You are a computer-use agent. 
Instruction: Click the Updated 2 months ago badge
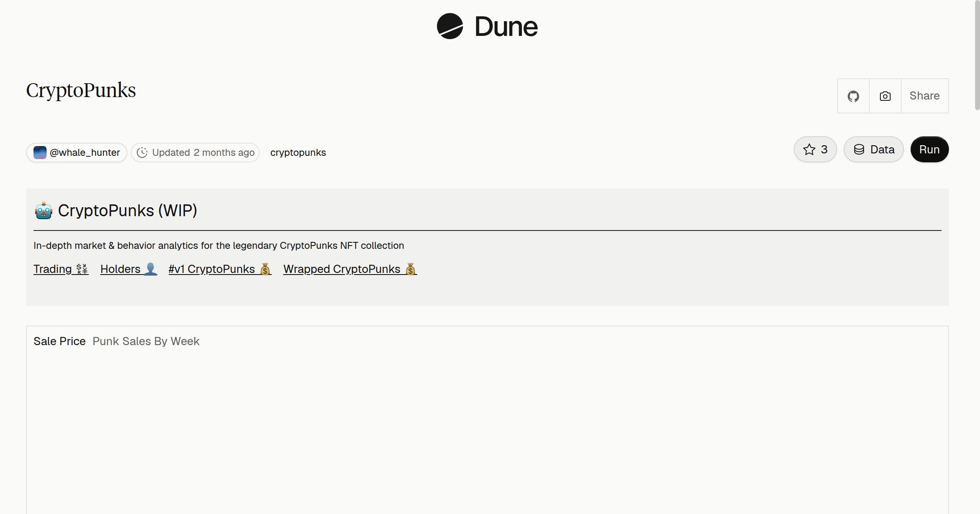pyautogui.click(x=195, y=153)
